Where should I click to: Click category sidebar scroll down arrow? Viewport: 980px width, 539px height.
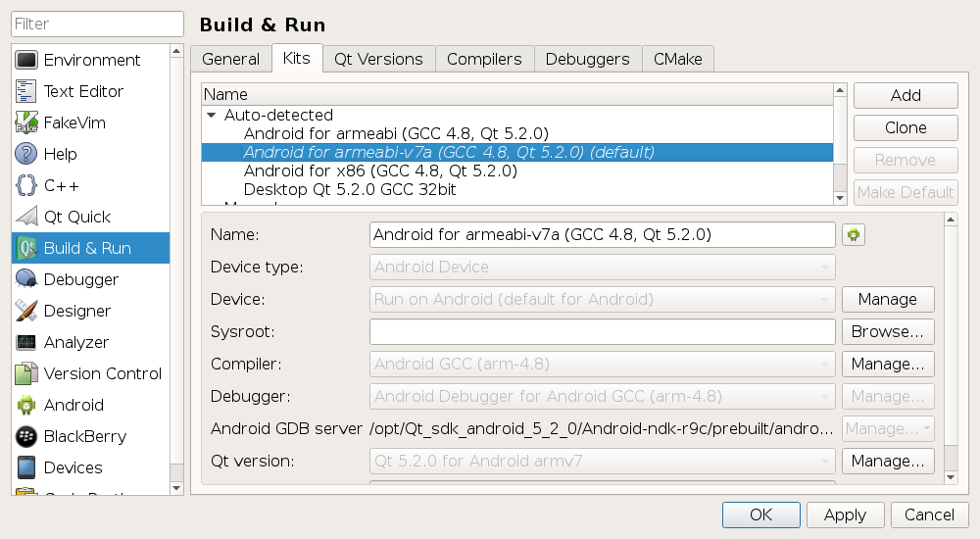[176, 488]
